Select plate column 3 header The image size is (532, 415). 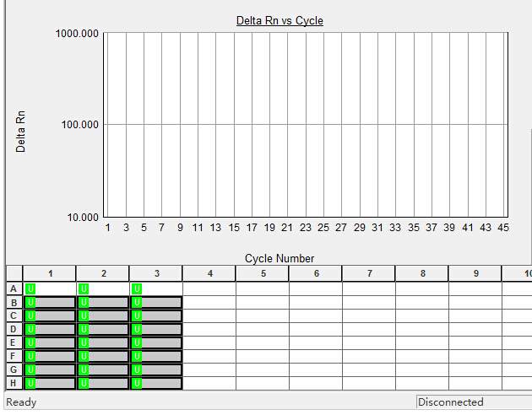pos(156,273)
